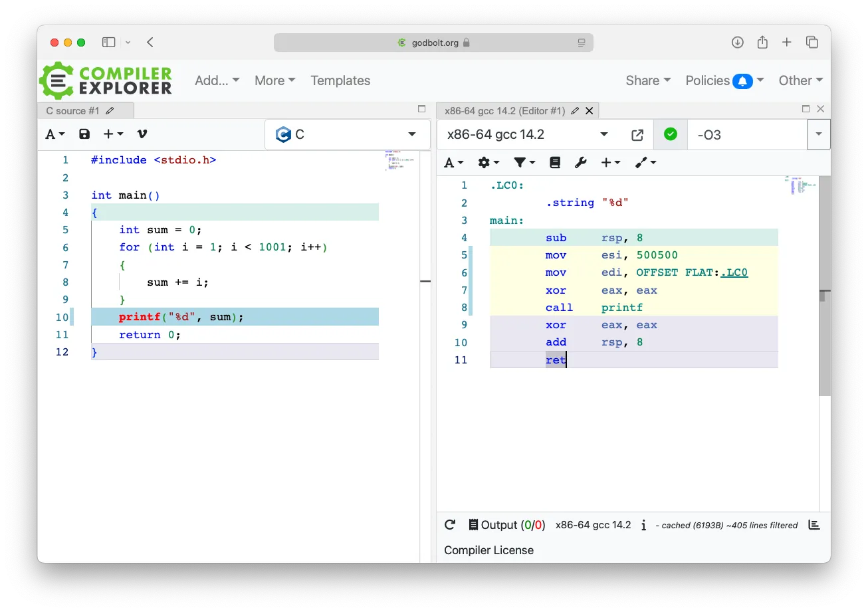The image size is (868, 612).
Task: Open source editor font size menu
Action: (x=55, y=134)
